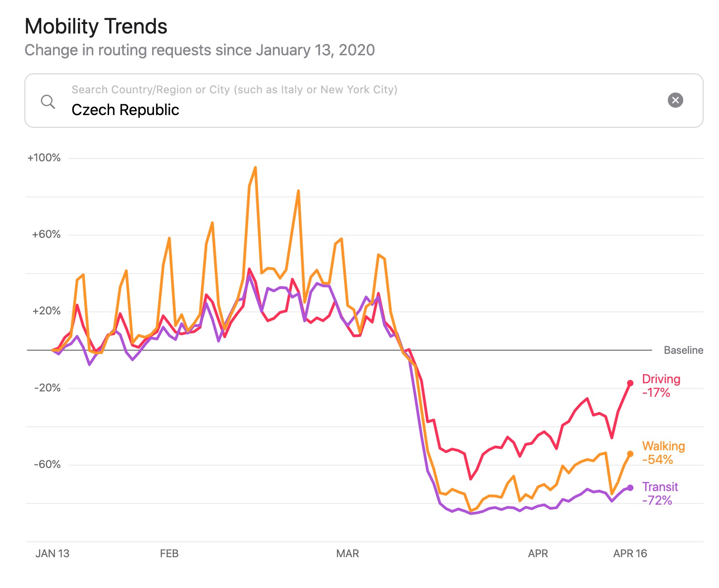Click the routing requests subtitle text

click(x=200, y=50)
